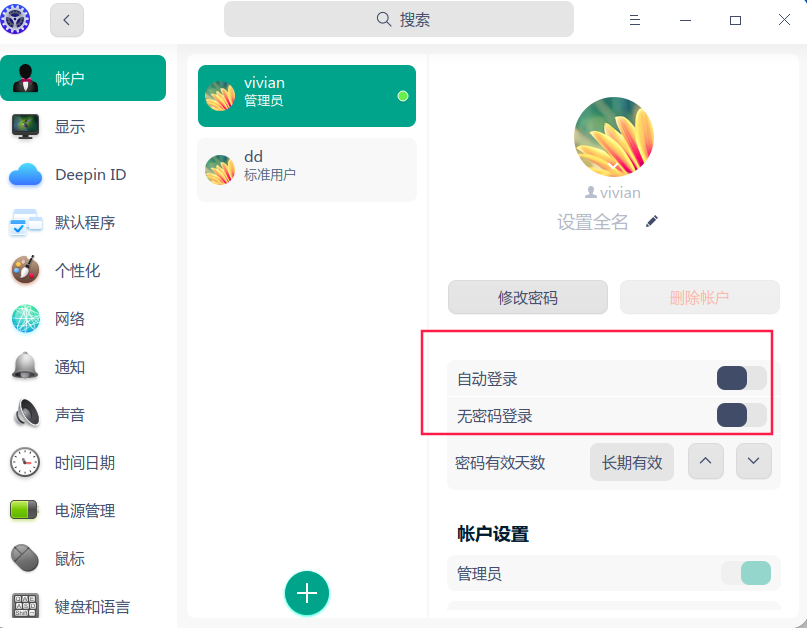The image size is (807, 628).
Task: Select the 时间日期 sidebar item
Action: 84,463
